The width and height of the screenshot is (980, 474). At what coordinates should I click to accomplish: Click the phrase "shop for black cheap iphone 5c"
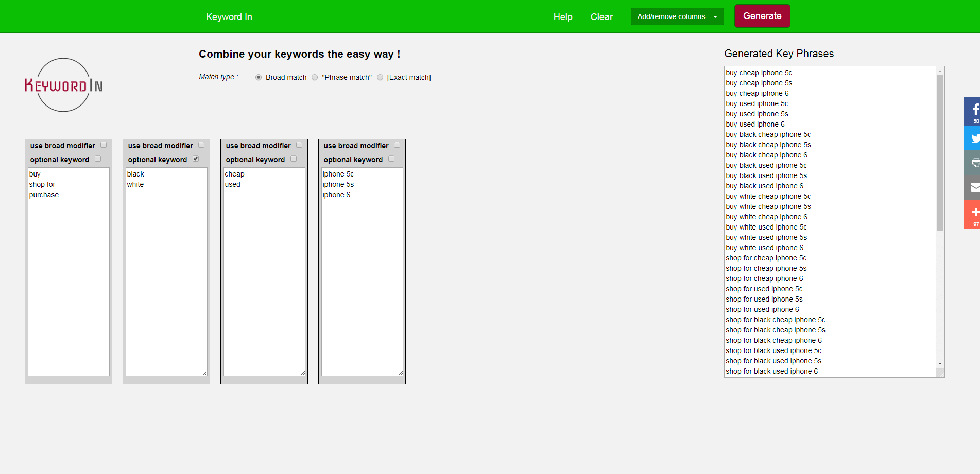point(775,320)
